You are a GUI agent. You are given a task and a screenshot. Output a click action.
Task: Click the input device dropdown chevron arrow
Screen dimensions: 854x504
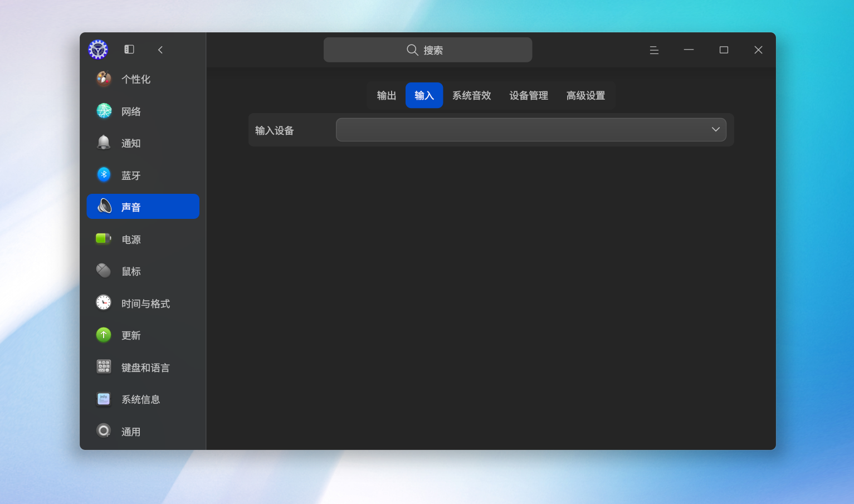[716, 130]
